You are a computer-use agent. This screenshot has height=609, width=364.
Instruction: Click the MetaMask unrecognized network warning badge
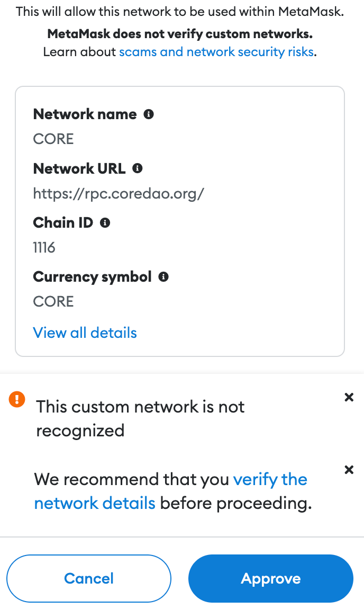click(16, 400)
